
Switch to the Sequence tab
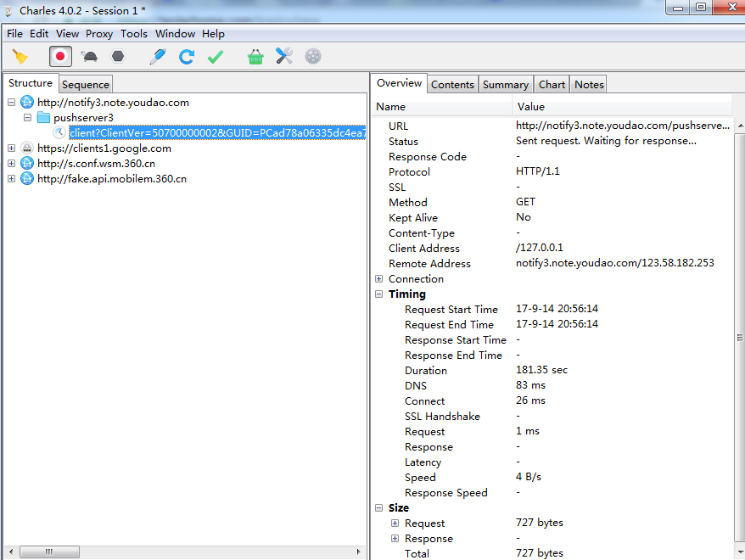86,85
